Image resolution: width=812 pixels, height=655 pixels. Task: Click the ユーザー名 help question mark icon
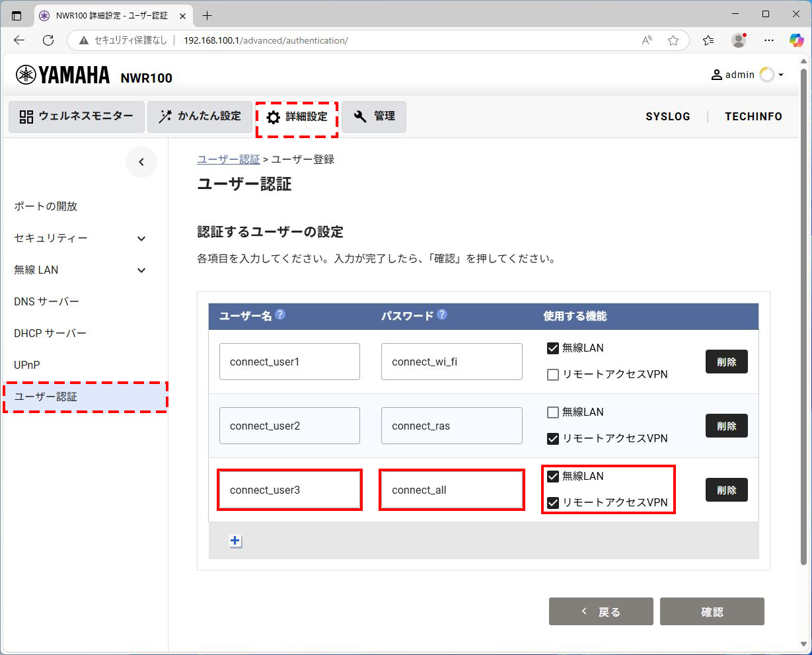point(279,315)
